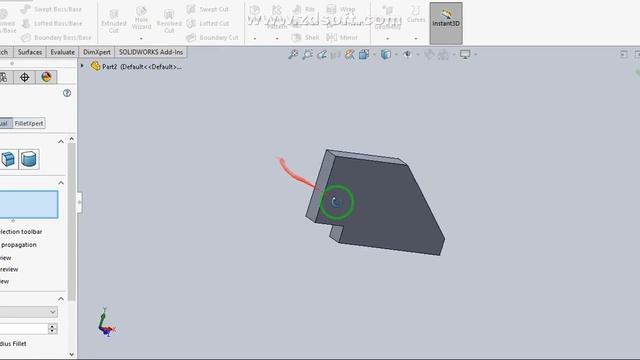Viewport: 640px width, 360px height.
Task: Open the Hole Wizard tool
Action: click(141, 18)
